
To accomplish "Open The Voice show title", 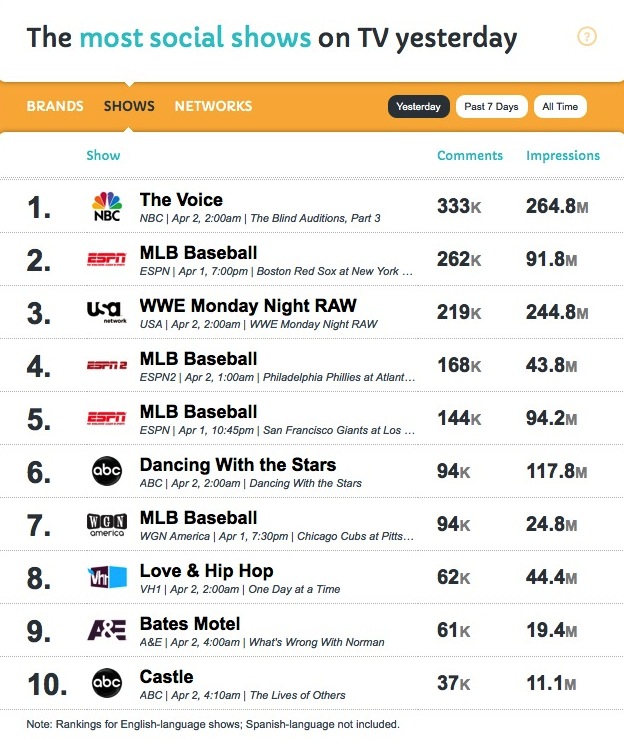I will [181, 200].
